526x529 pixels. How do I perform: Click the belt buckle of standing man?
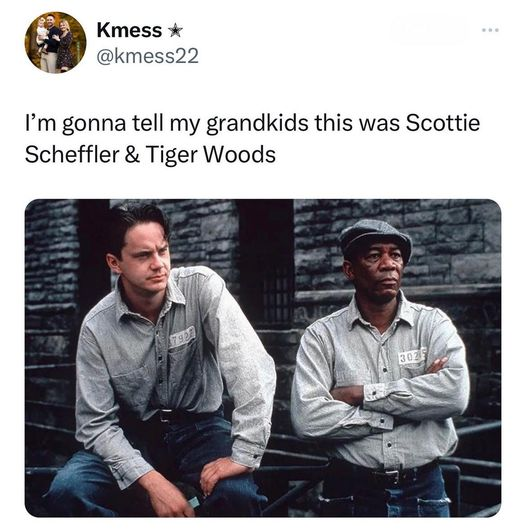[393, 476]
